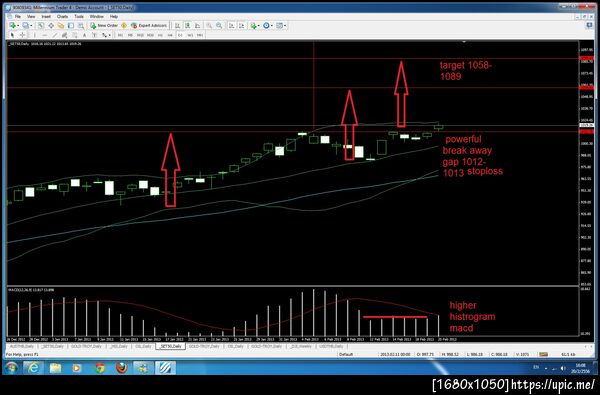The height and width of the screenshot is (395, 600).
Task: Toggle Expert Advisors on or off
Action: coord(149,25)
